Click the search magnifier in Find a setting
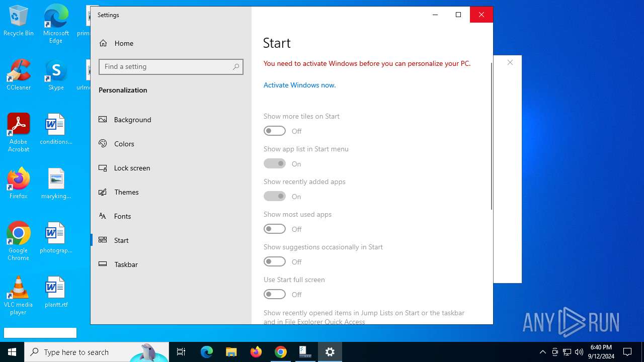 pos(236,67)
